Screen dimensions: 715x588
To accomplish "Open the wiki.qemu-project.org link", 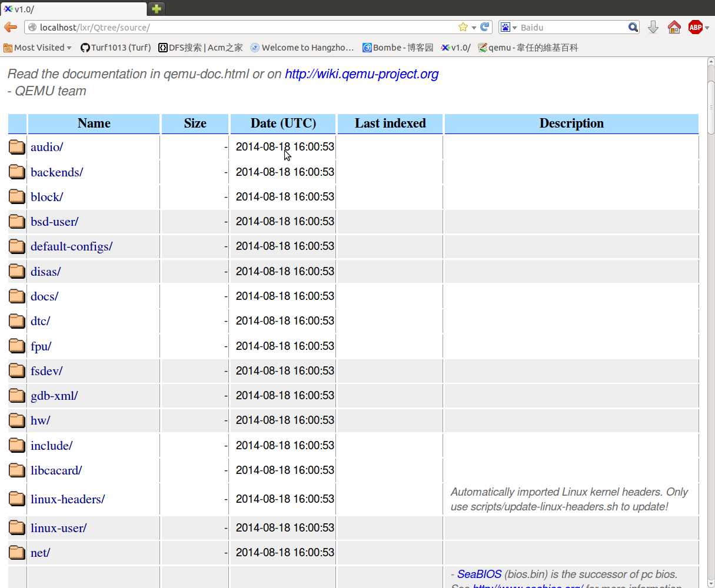I will point(362,74).
